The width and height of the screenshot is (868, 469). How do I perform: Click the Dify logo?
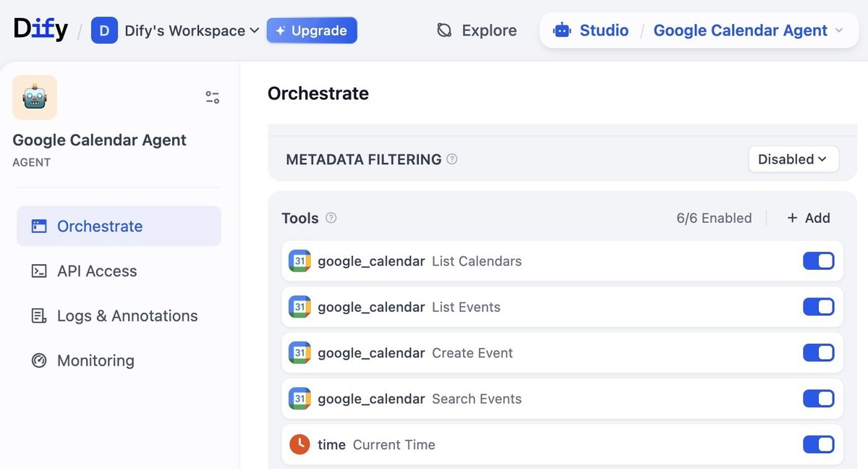(41, 30)
